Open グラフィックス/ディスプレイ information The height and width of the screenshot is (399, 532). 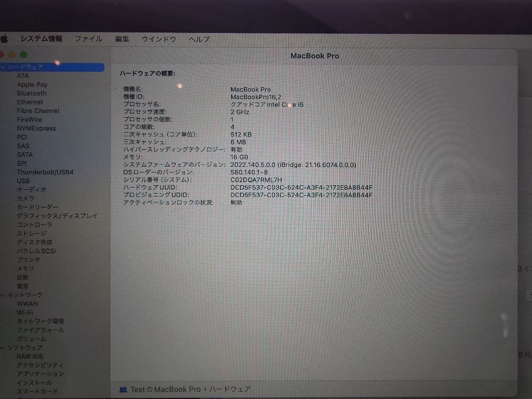click(55, 216)
